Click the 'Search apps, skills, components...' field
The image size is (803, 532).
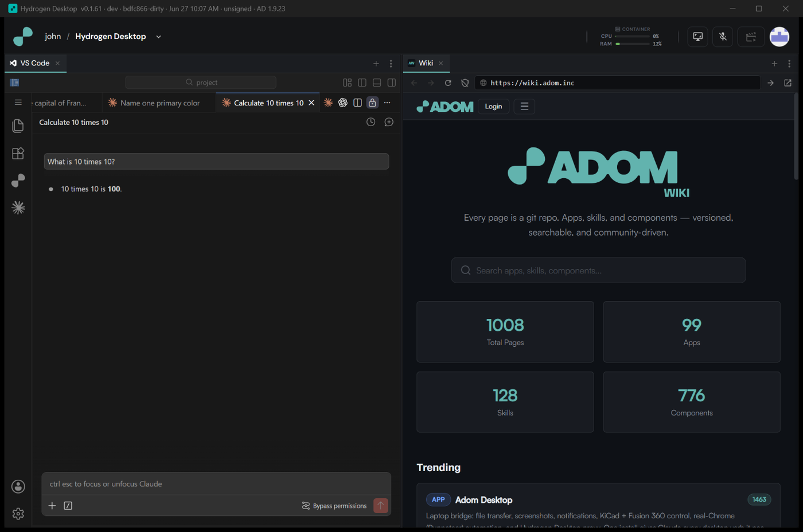point(598,271)
